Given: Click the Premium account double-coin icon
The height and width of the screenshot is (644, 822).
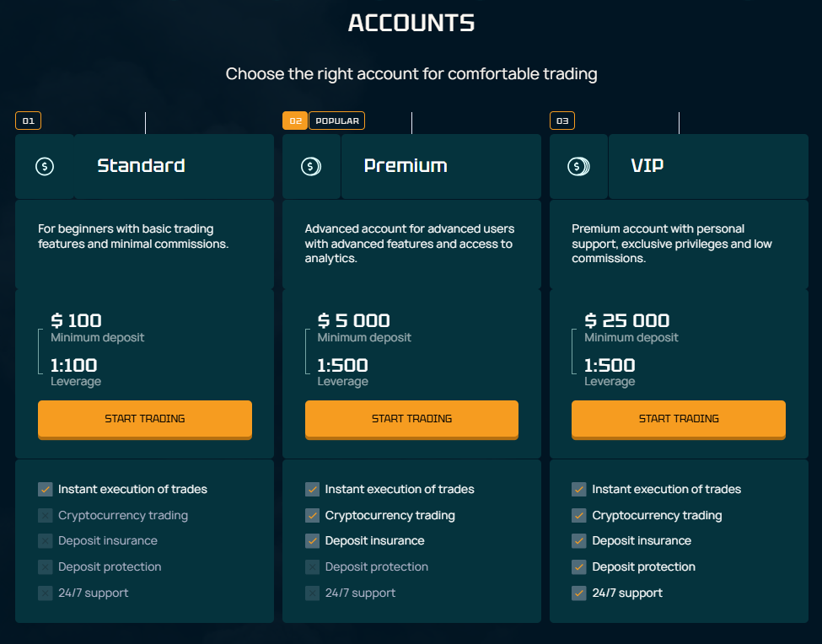Looking at the screenshot, I should pos(311,167).
